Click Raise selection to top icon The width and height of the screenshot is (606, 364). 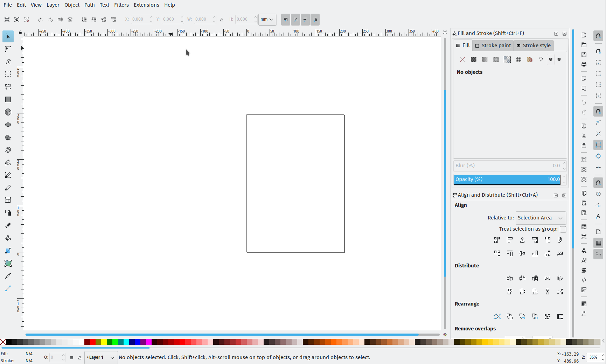click(x=113, y=20)
